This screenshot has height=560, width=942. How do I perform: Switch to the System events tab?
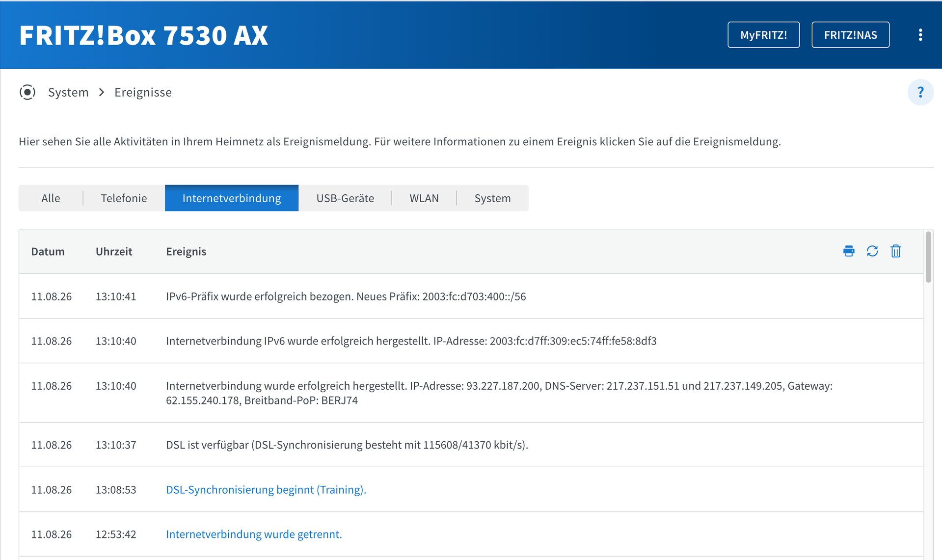(492, 198)
